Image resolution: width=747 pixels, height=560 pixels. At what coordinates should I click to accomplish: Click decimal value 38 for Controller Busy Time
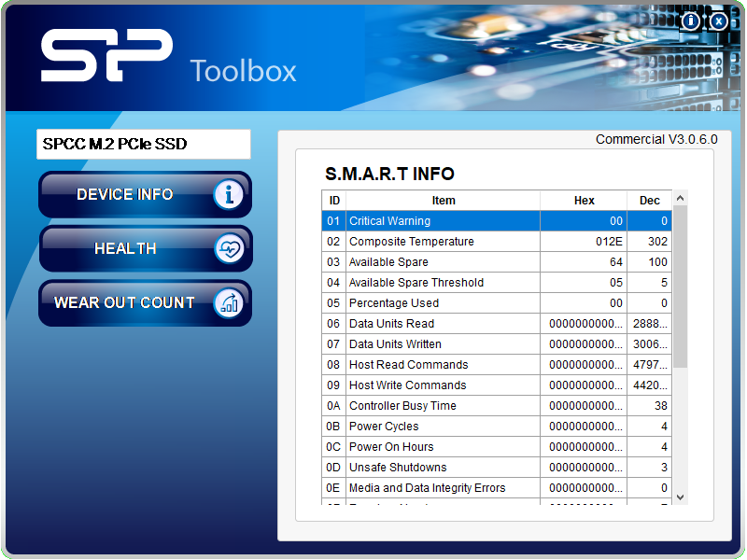click(661, 405)
